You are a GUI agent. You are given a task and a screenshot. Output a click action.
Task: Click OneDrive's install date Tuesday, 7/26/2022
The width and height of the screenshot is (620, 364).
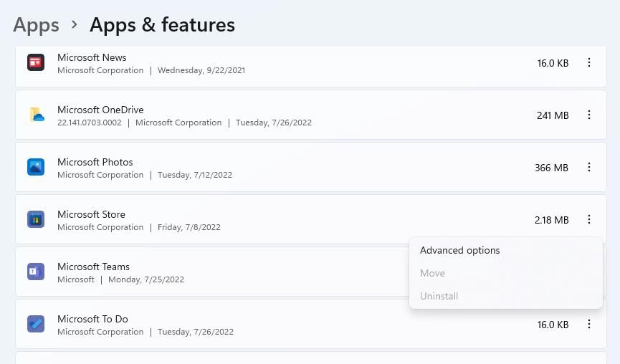274,123
